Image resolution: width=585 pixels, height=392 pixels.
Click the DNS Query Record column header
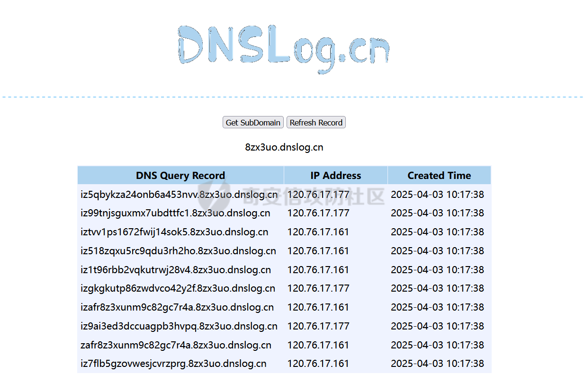(180, 176)
